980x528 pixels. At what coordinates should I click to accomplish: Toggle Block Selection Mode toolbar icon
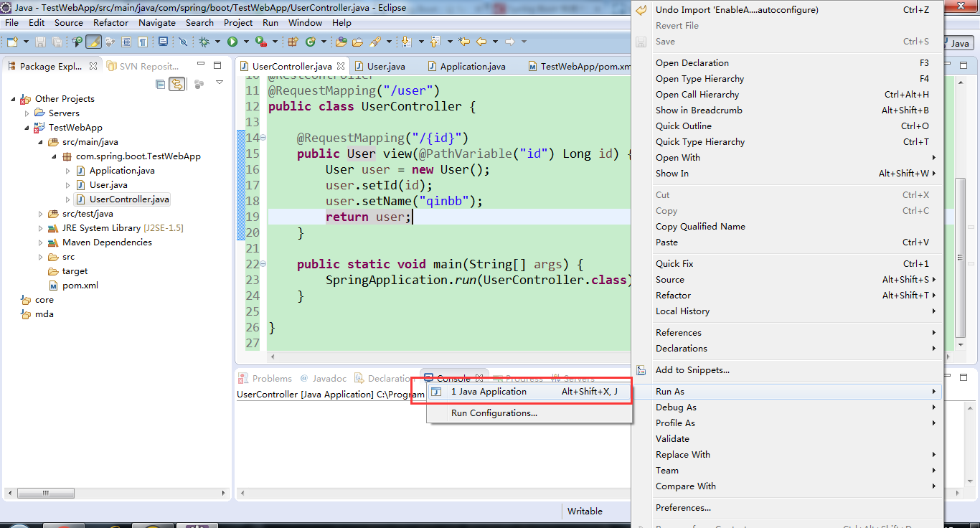[126, 42]
